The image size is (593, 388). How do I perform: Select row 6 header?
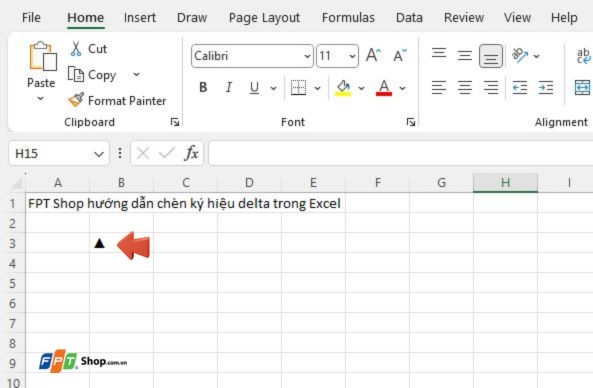pyautogui.click(x=12, y=303)
